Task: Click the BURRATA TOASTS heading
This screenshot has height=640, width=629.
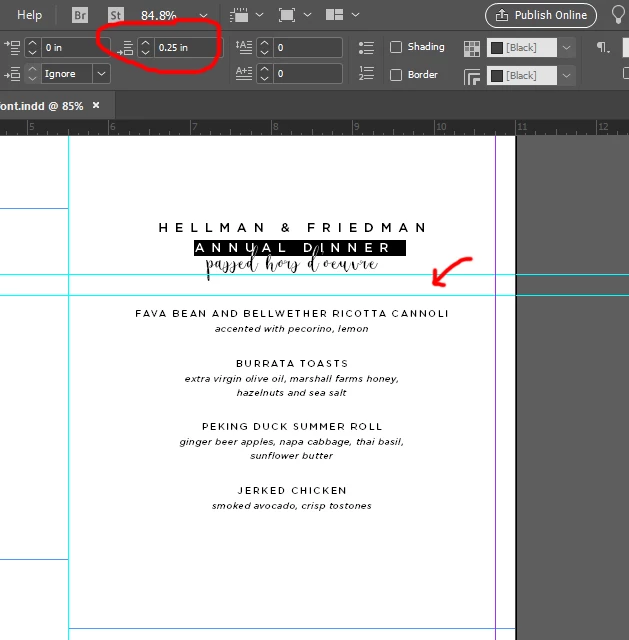Action: coord(292,363)
